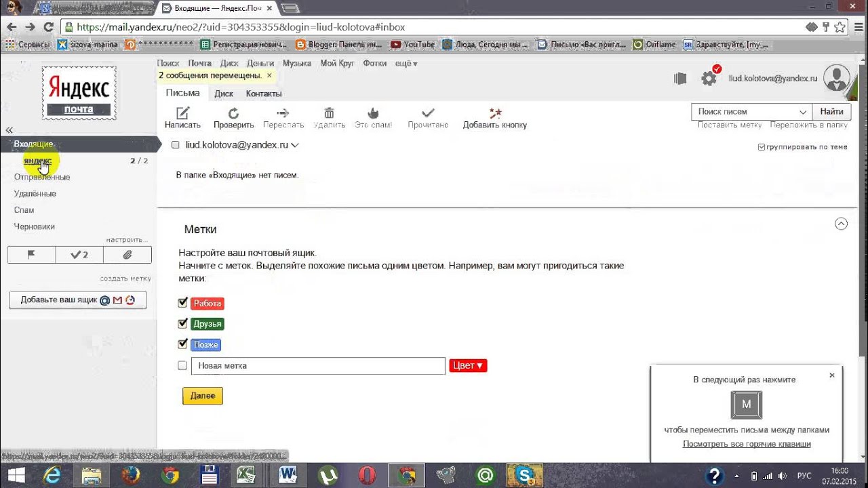The height and width of the screenshot is (488, 868).
Task: Reload the page in browser
Action: click(x=48, y=27)
